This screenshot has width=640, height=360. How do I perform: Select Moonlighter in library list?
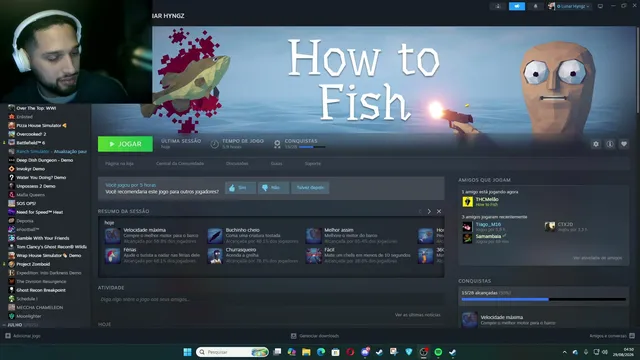click(x=29, y=316)
